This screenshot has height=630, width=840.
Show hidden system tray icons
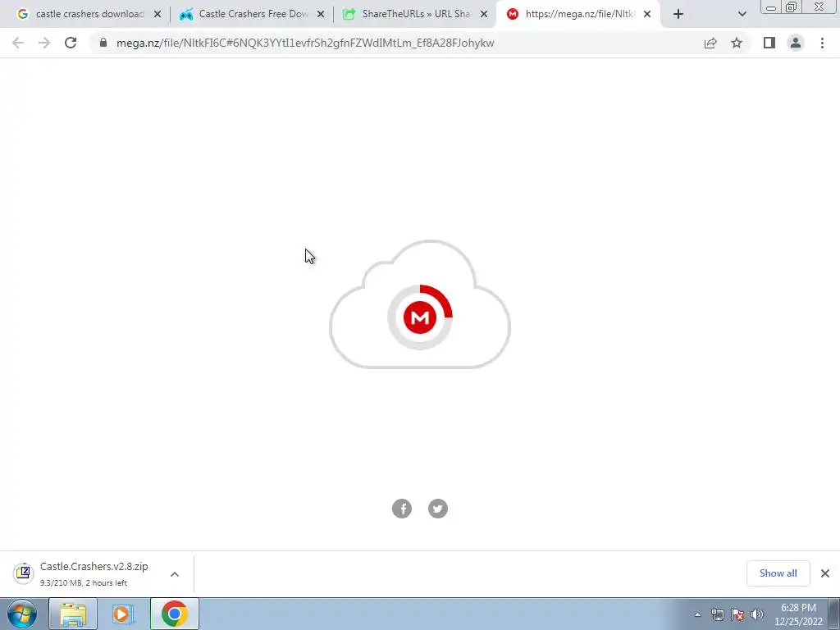697,614
